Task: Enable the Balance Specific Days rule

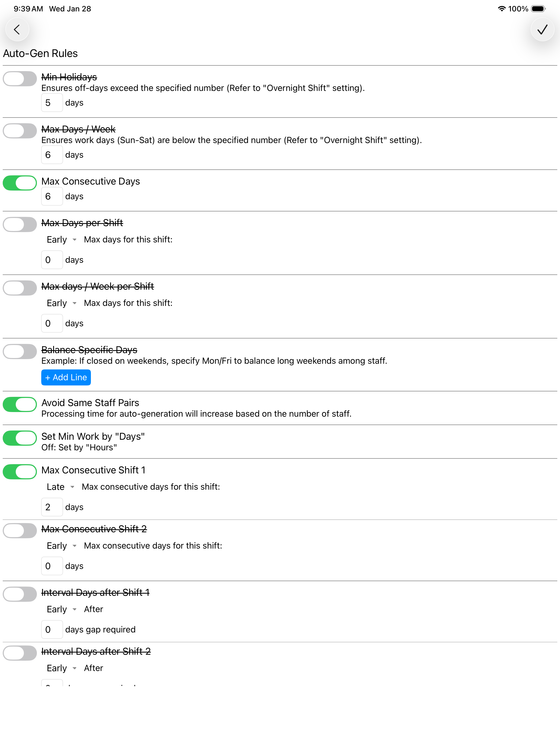Action: 20,351
